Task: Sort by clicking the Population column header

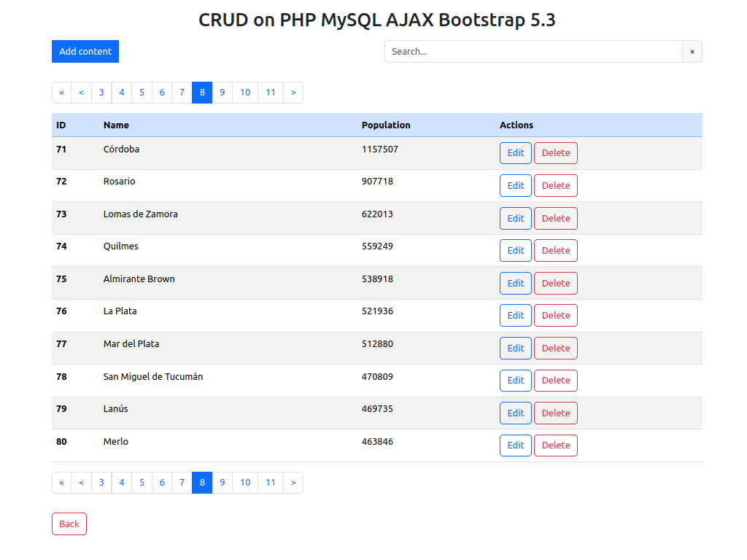Action: tap(386, 125)
